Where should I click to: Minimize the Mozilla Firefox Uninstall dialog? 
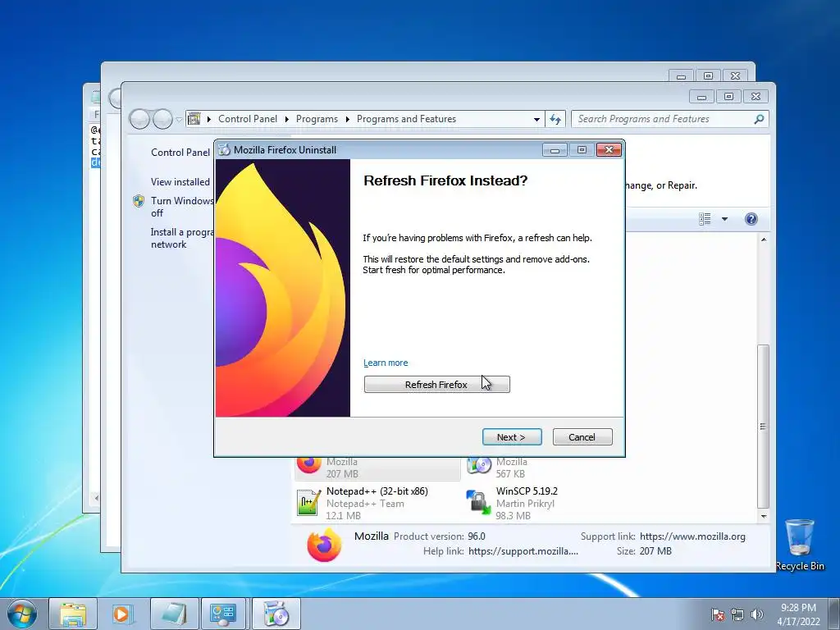[x=555, y=150]
